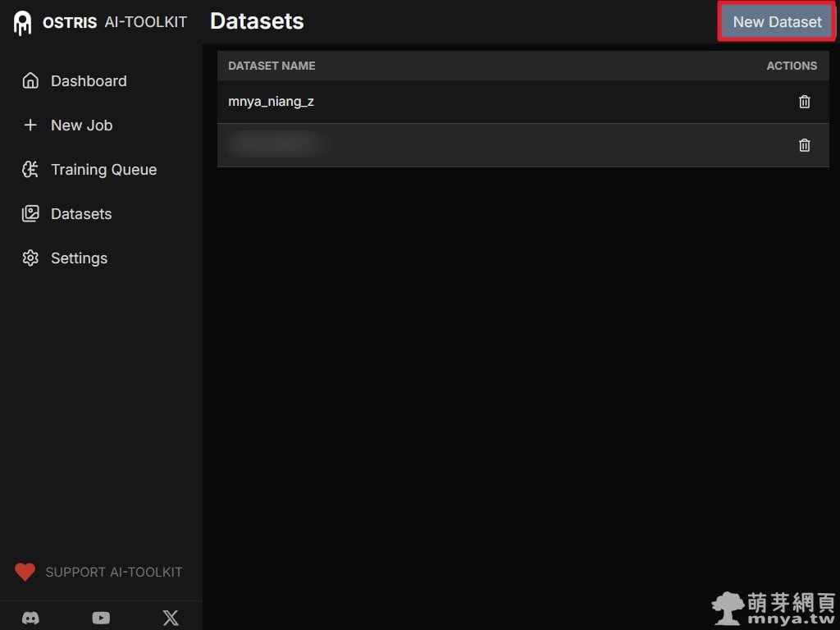Open the Discord link icon
Image resolution: width=840 pixels, height=630 pixels.
tap(31, 618)
